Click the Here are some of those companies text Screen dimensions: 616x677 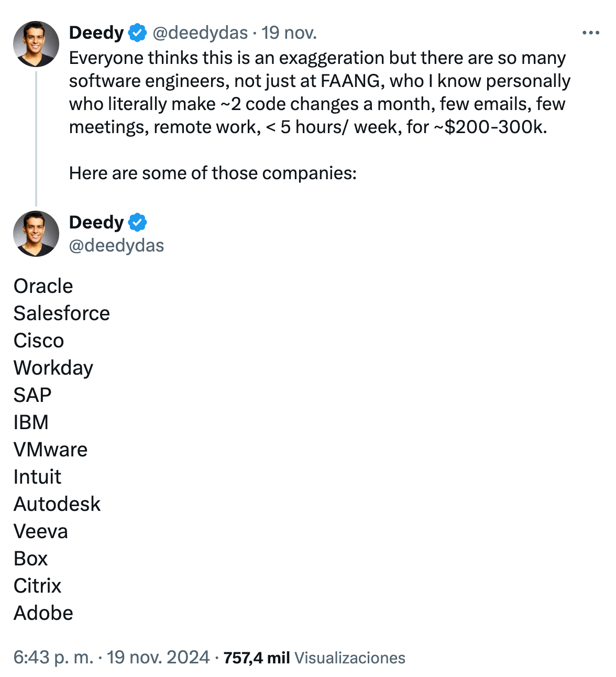[213, 173]
